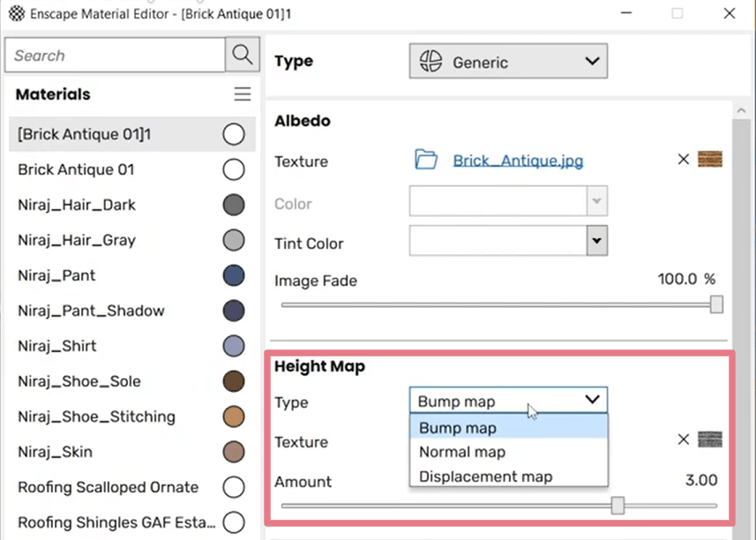
Task: Click the Niraj_Shirt color circle
Action: [x=234, y=346]
